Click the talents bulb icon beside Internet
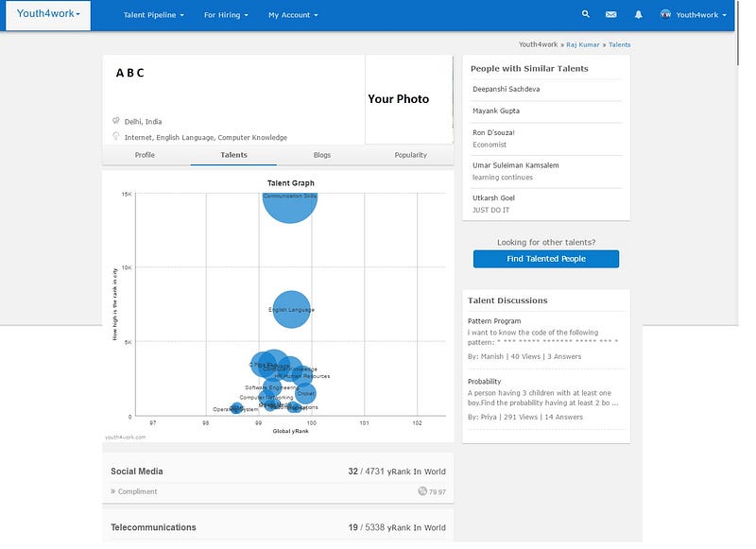Viewport: 756px width, 549px height. pyautogui.click(x=115, y=136)
